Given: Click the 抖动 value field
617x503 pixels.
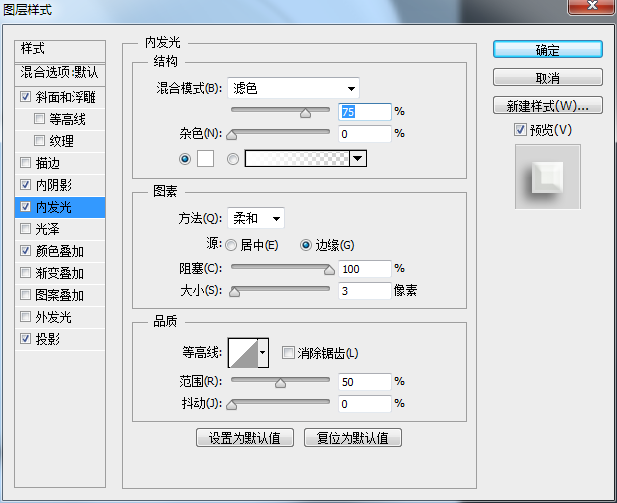Looking at the screenshot, I should pos(365,404).
